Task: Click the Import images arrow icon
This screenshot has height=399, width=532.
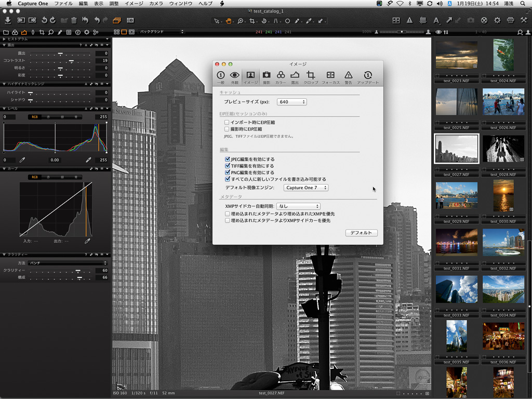Action: [x=8, y=20]
